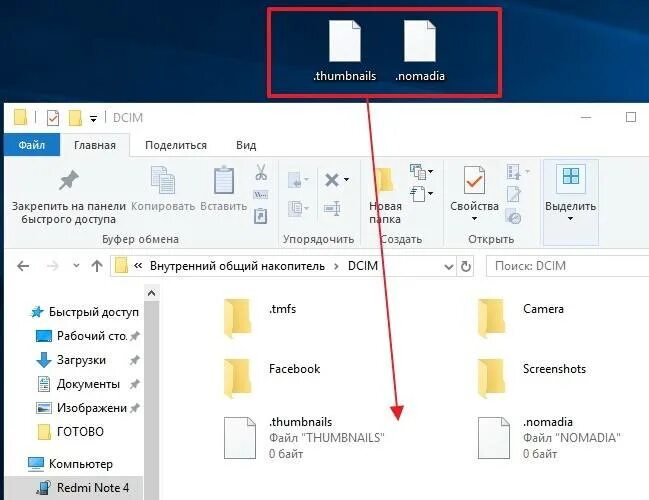
Task: Click the Copy to icon
Action: (x=296, y=208)
